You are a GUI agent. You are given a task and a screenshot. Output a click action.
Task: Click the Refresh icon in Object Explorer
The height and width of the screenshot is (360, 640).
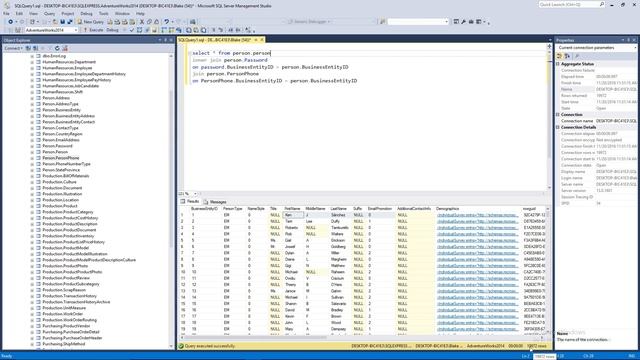tap(57, 48)
